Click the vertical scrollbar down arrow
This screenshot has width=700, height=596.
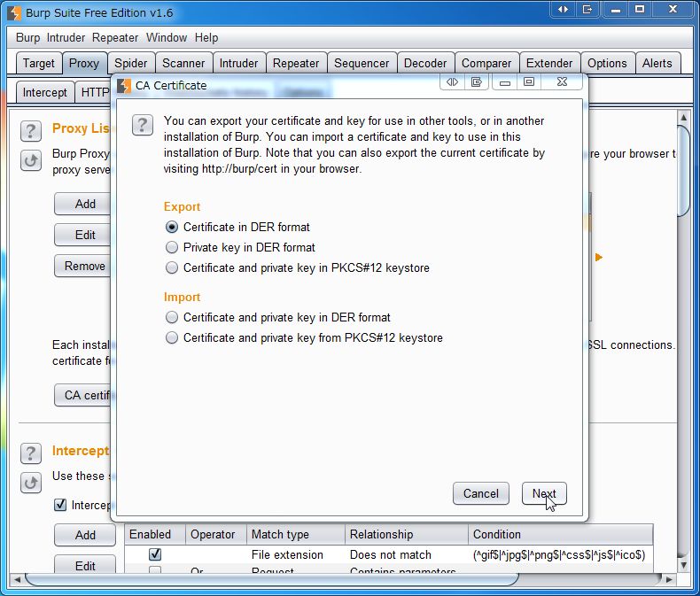[x=683, y=565]
